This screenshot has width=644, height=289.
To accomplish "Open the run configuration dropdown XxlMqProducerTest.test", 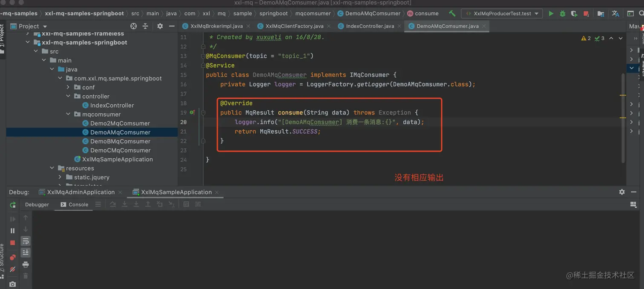I will point(502,14).
